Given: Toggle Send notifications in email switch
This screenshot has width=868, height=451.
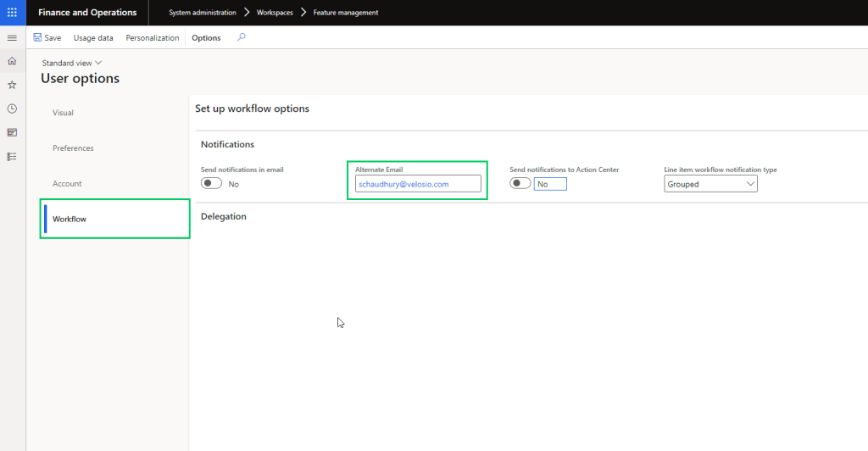Looking at the screenshot, I should click(211, 184).
